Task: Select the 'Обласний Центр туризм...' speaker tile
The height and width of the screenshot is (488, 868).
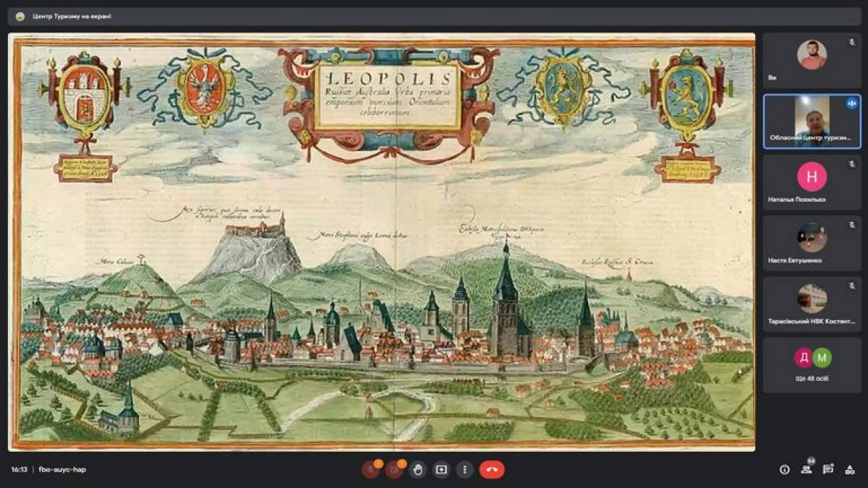Action: pyautogui.click(x=812, y=121)
